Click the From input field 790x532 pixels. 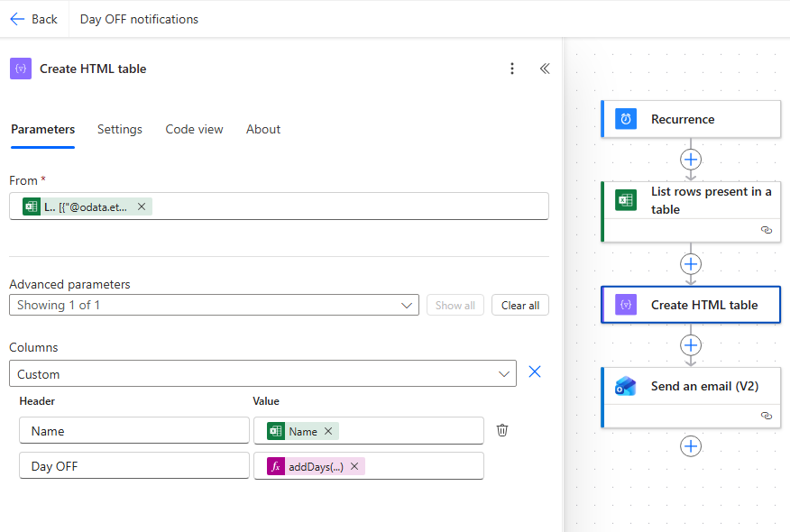tap(280, 206)
